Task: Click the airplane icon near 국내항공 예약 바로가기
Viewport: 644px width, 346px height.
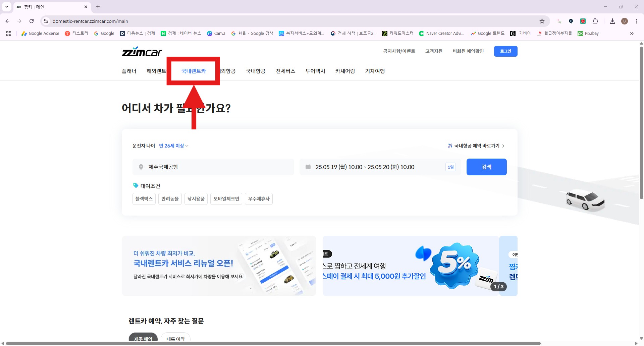Action: [450, 146]
